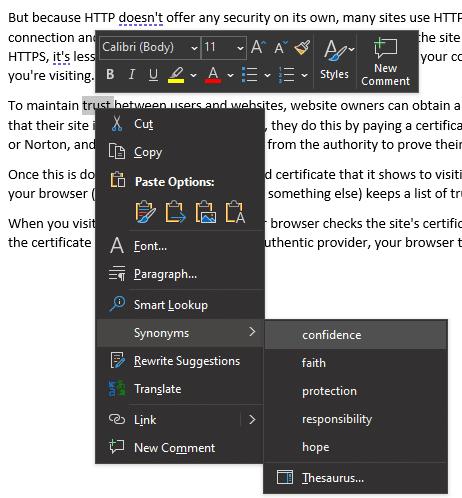Select Smart Lookup menu entry

click(x=180, y=305)
